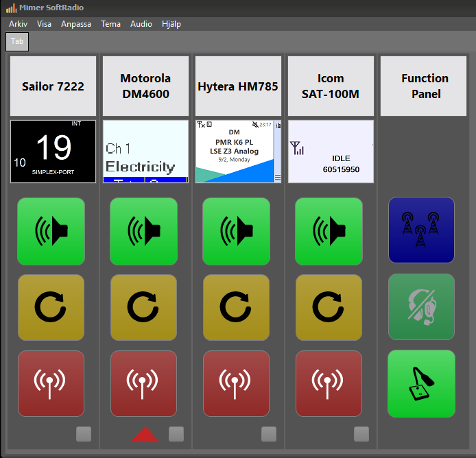Click the Icom SAT-100M red transmit antenna button
The image size is (476, 458).
click(329, 384)
